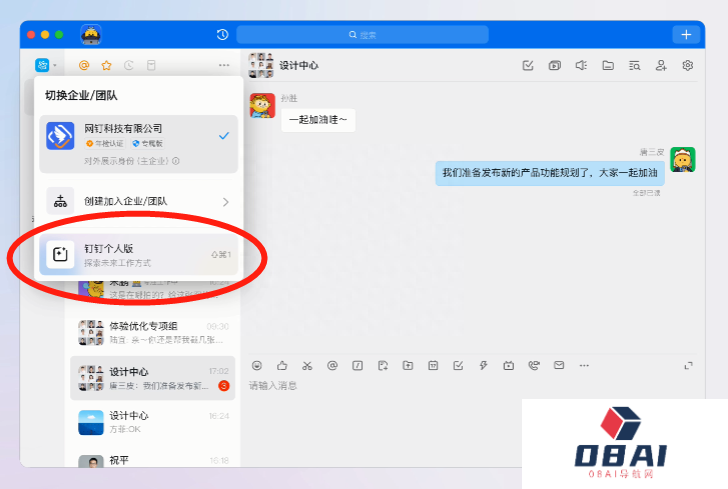Click the thumbs-up icon in message toolbar

click(x=282, y=366)
